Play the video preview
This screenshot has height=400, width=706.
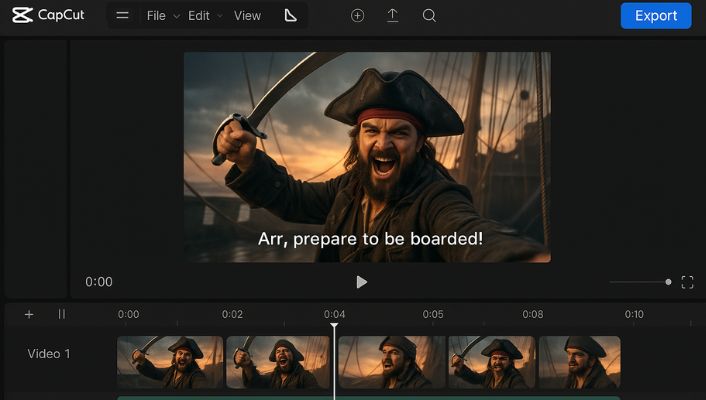pyautogui.click(x=361, y=282)
